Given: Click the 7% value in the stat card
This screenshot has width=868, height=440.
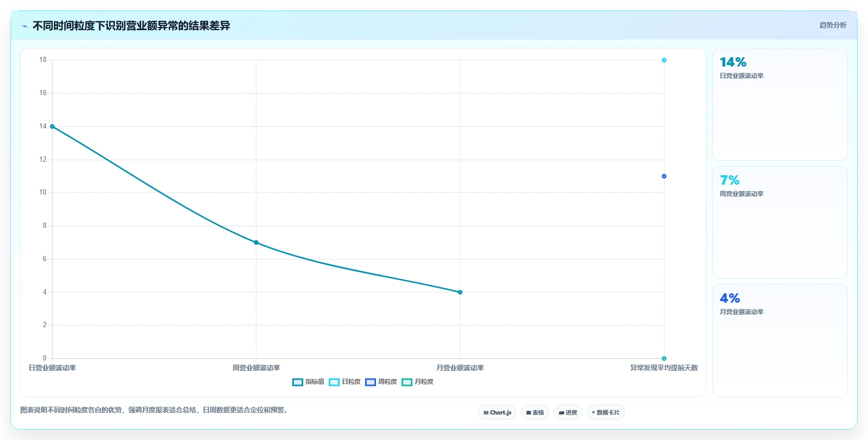Looking at the screenshot, I should pos(730,180).
